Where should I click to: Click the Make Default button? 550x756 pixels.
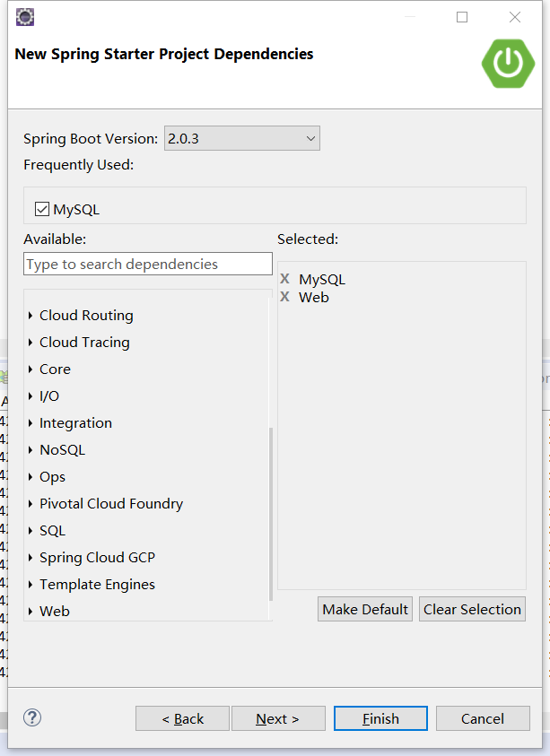tap(365, 610)
